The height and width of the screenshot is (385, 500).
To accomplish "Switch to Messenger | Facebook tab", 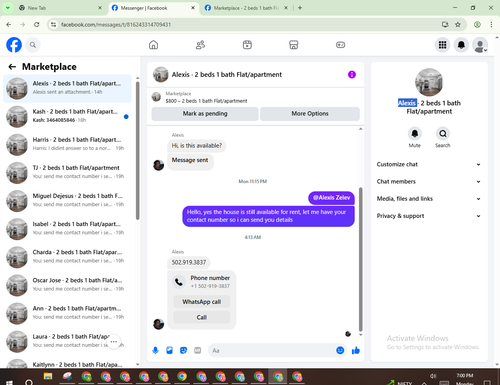I will 153,8.
